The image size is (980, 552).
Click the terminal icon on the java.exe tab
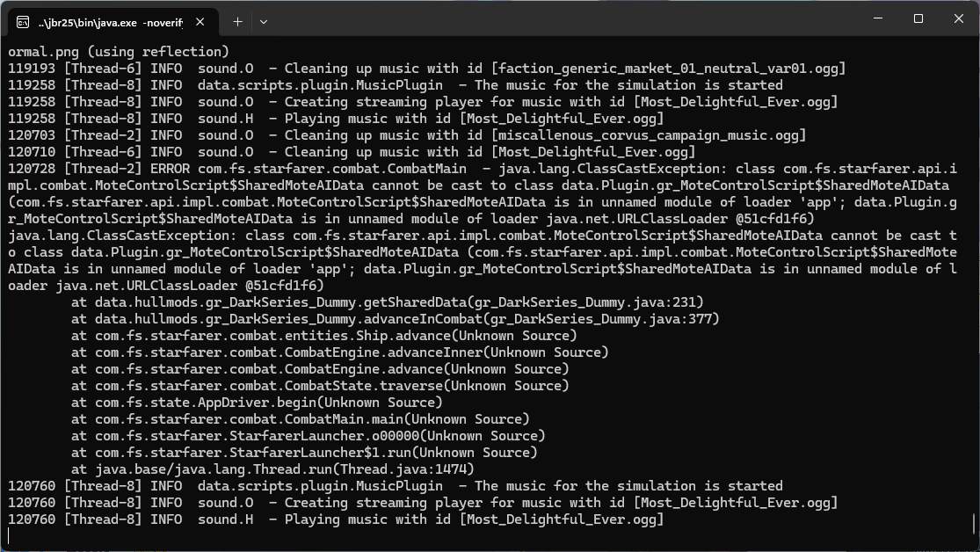pyautogui.click(x=23, y=20)
